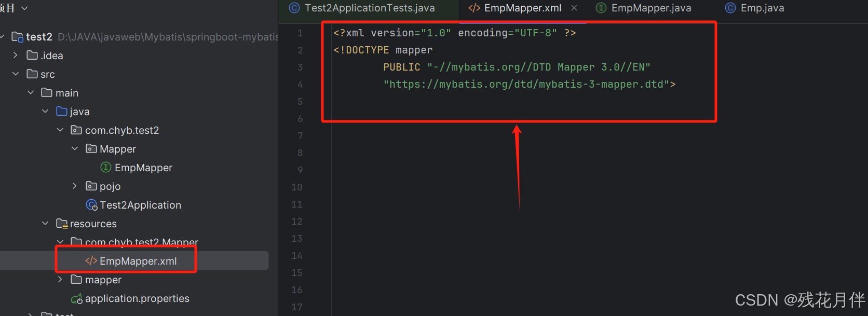This screenshot has height=316, width=868.
Task: Switch to the Emp.java tab
Action: [762, 8]
